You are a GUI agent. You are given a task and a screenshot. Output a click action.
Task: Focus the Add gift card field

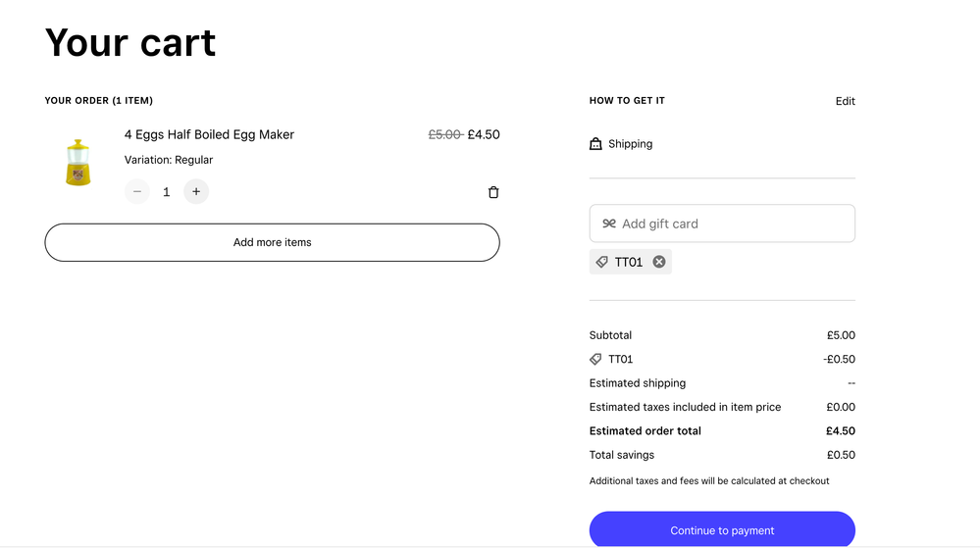731,224
